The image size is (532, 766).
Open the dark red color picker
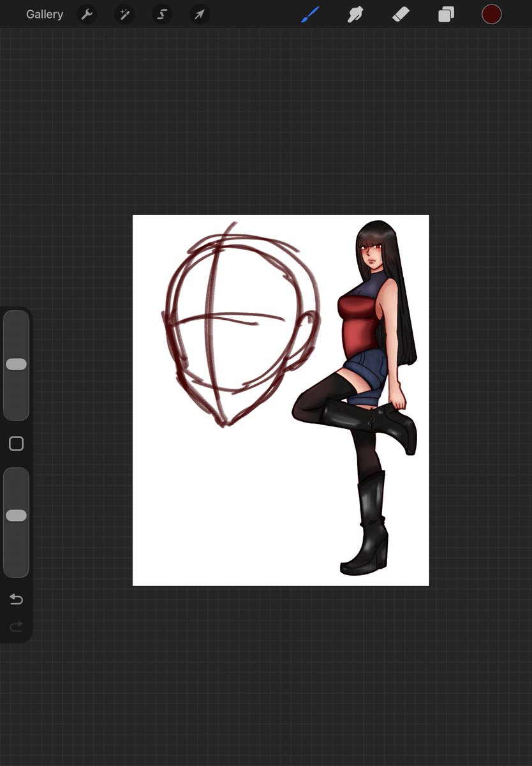tap(491, 14)
